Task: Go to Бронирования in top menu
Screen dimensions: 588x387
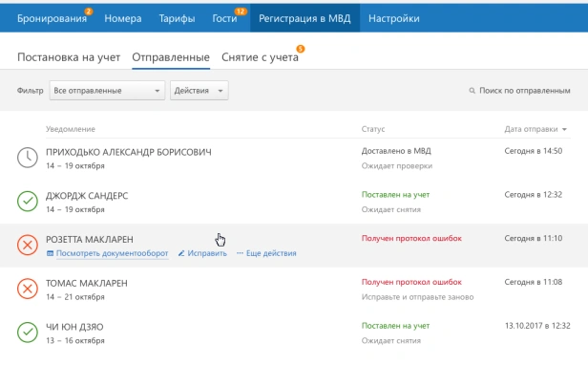Action: point(51,18)
